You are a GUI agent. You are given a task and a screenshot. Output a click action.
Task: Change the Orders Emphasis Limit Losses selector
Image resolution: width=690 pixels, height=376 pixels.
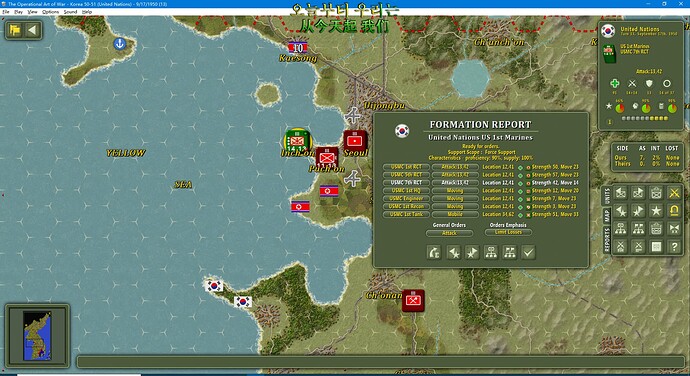(508, 232)
